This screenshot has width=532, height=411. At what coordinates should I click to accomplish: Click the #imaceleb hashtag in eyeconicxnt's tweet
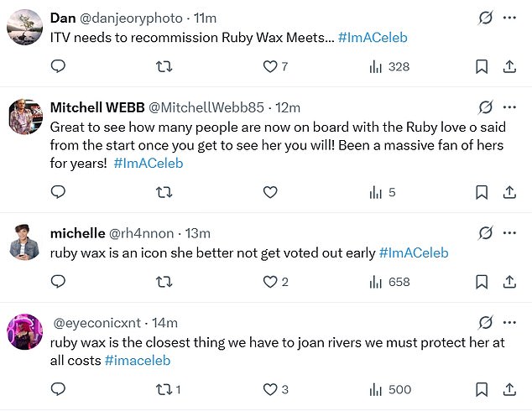coord(138,360)
